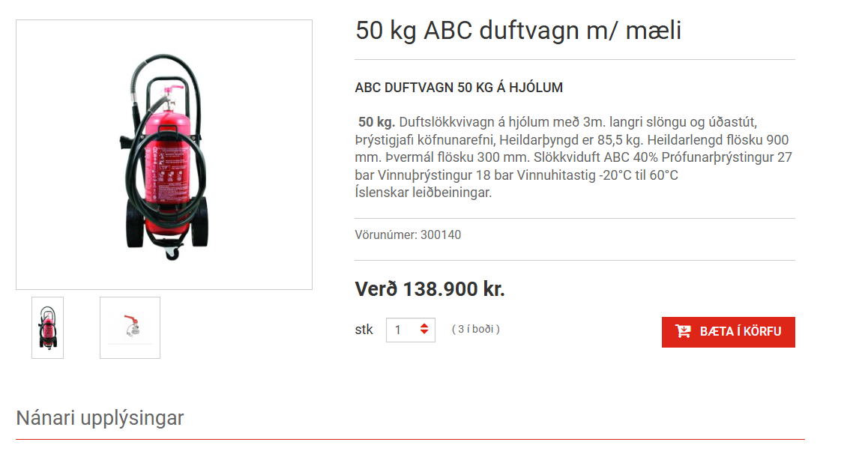Image resolution: width=868 pixels, height=460 pixels.
Task: Select the 'Vörunúmer: 300140' product number text
Action: 408,234
